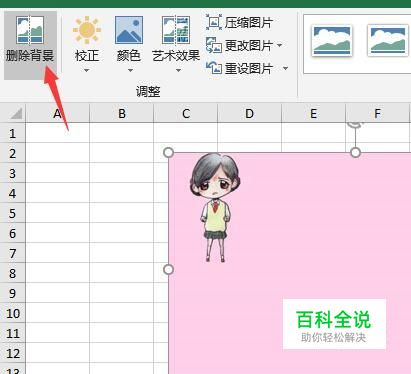The width and height of the screenshot is (411, 374).
Task: Open the 颜色 color picture icon
Action: 129,30
